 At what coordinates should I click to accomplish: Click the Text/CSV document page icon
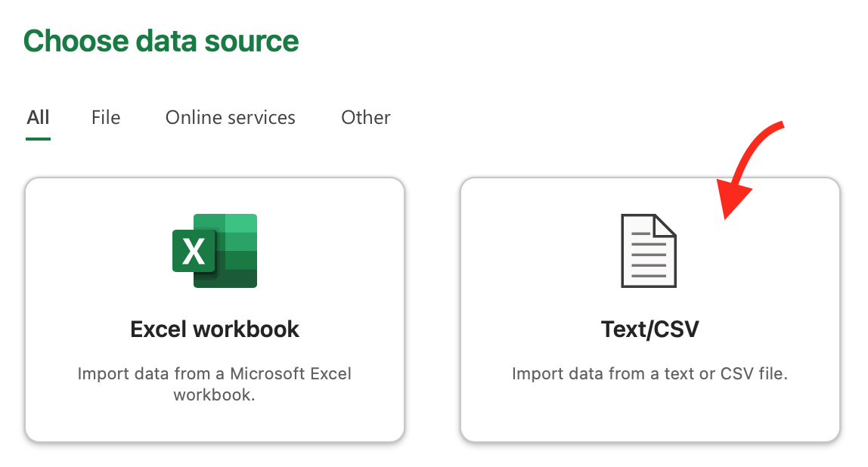(649, 251)
